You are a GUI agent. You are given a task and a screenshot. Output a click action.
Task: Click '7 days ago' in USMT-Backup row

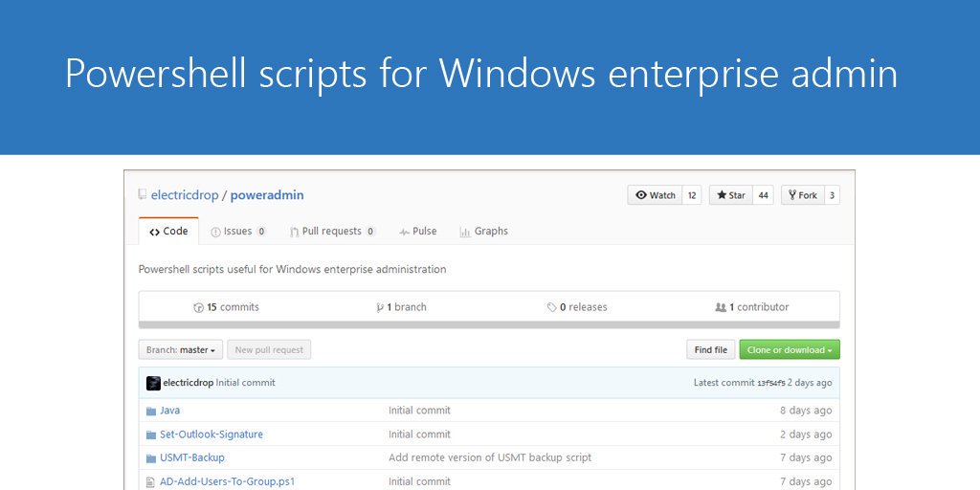806,458
